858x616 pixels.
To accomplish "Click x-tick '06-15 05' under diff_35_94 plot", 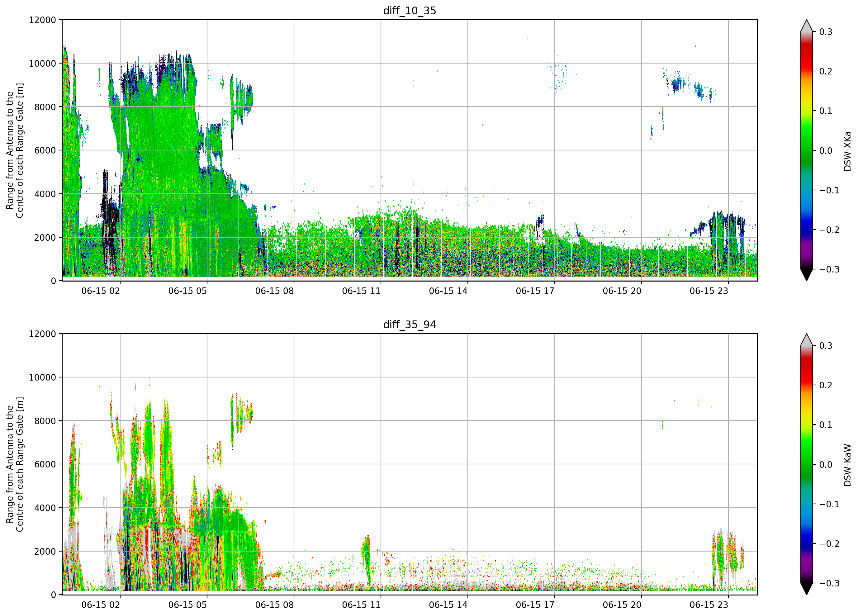I will 188,605.
